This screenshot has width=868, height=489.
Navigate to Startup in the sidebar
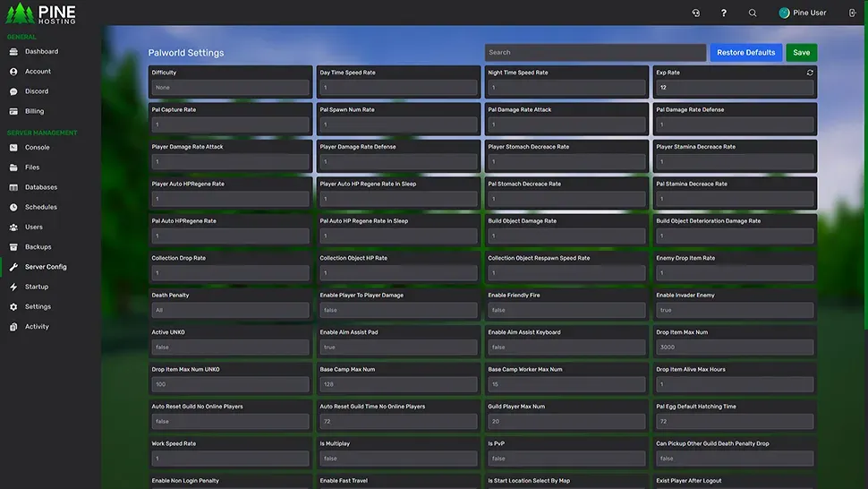[x=37, y=287]
